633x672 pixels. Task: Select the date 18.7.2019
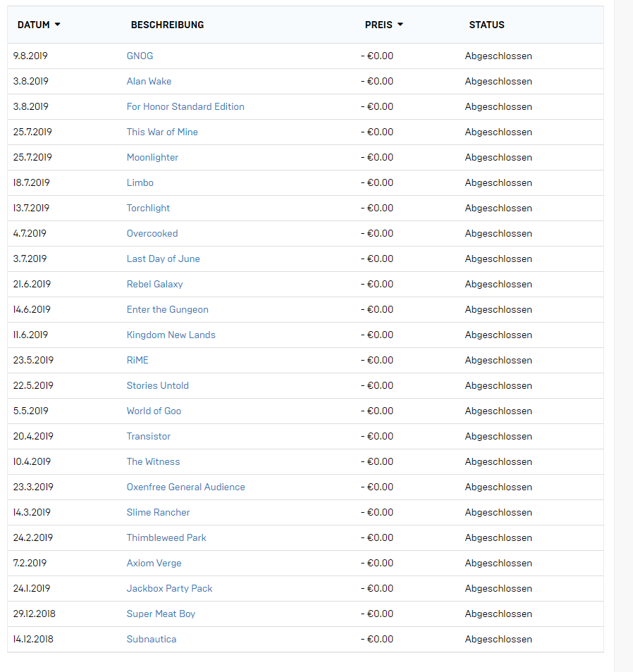pos(31,182)
